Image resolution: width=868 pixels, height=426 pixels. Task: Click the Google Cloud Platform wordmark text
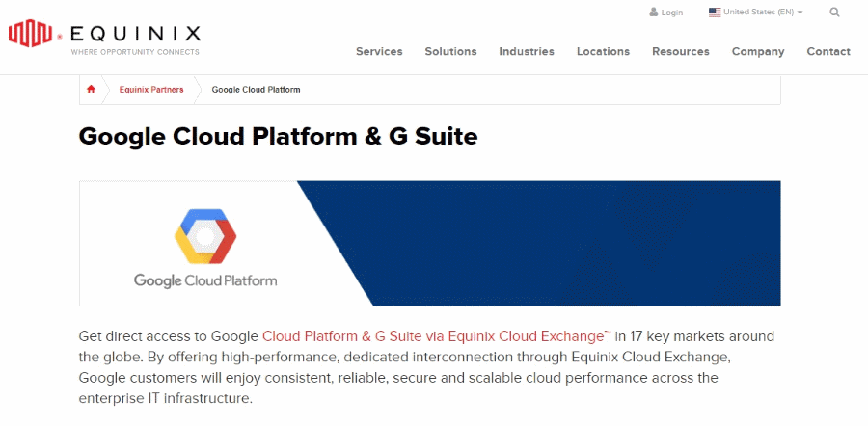[205, 280]
